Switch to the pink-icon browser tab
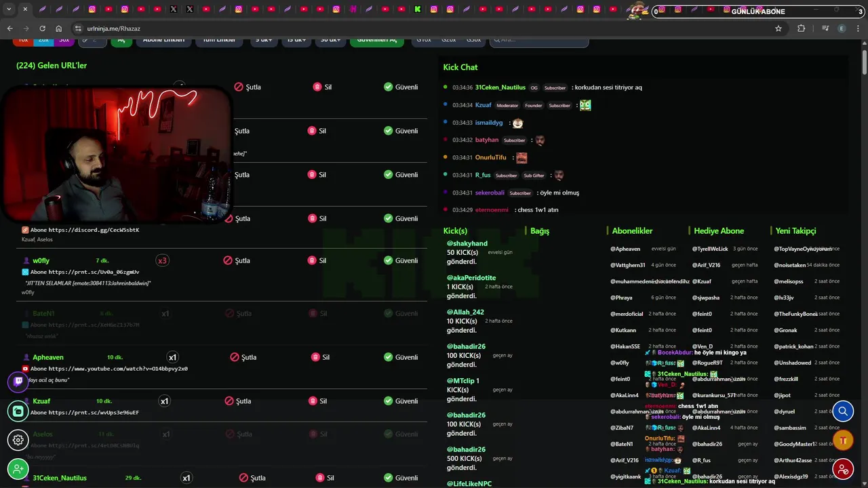This screenshot has height=488, width=868. click(353, 9)
